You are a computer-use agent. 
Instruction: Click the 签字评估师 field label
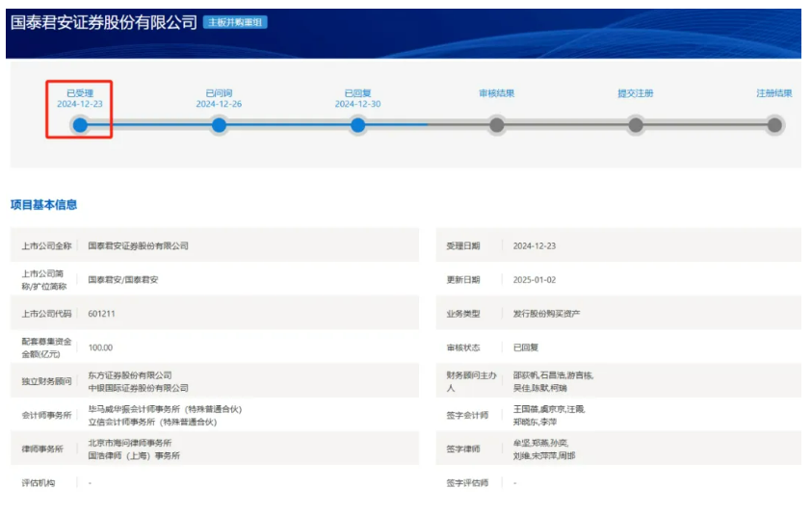point(467,483)
